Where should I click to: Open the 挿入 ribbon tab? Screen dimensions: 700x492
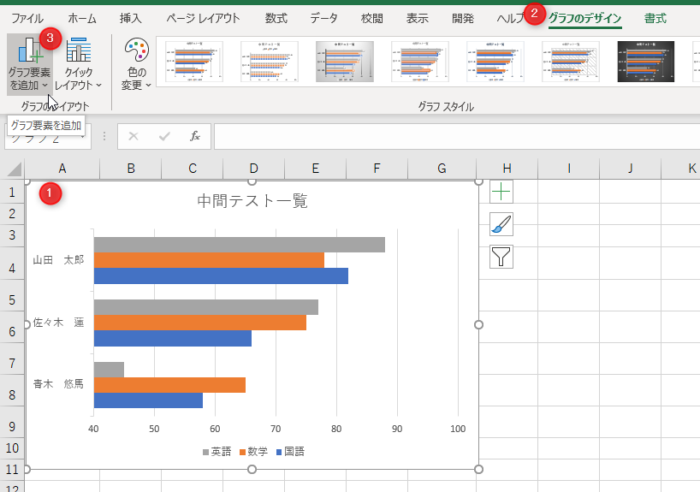pos(130,18)
